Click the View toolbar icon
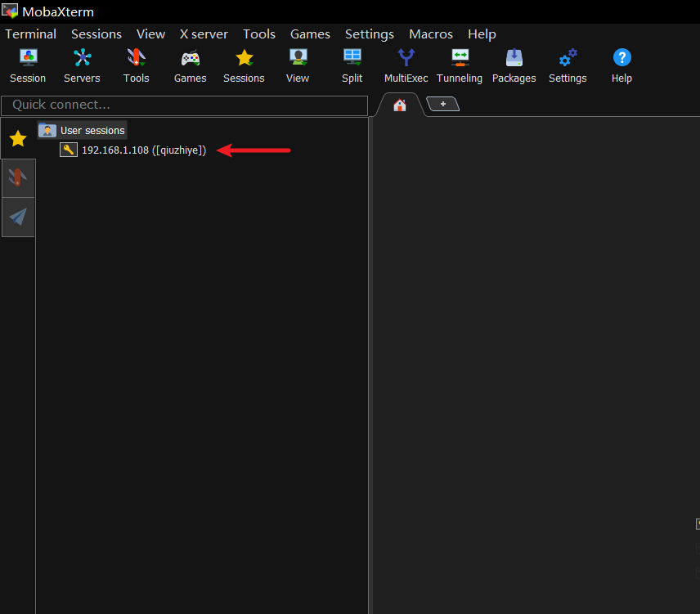 tap(298, 57)
